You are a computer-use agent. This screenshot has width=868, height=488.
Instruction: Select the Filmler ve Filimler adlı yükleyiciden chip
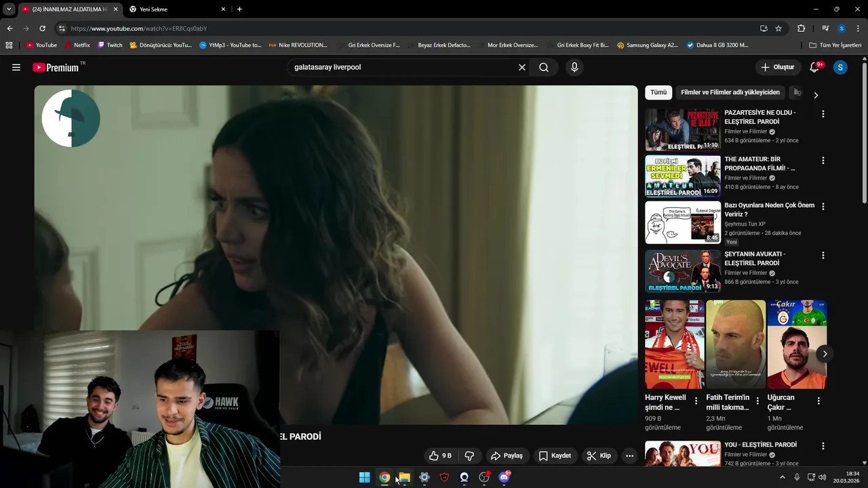[730, 92]
